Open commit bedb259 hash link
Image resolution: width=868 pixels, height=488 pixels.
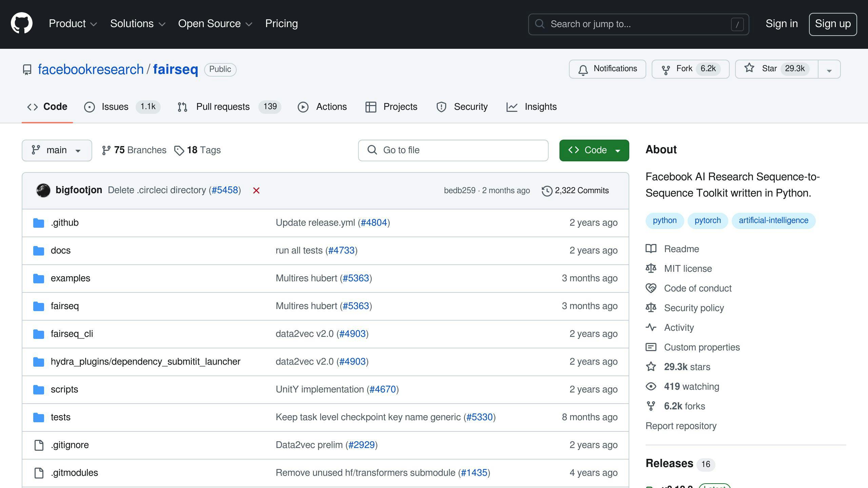click(x=459, y=190)
